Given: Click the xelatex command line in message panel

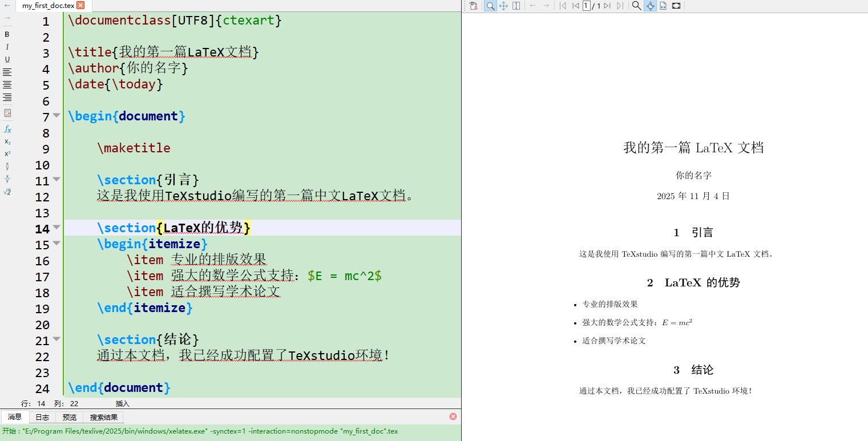Looking at the screenshot, I should point(200,431).
